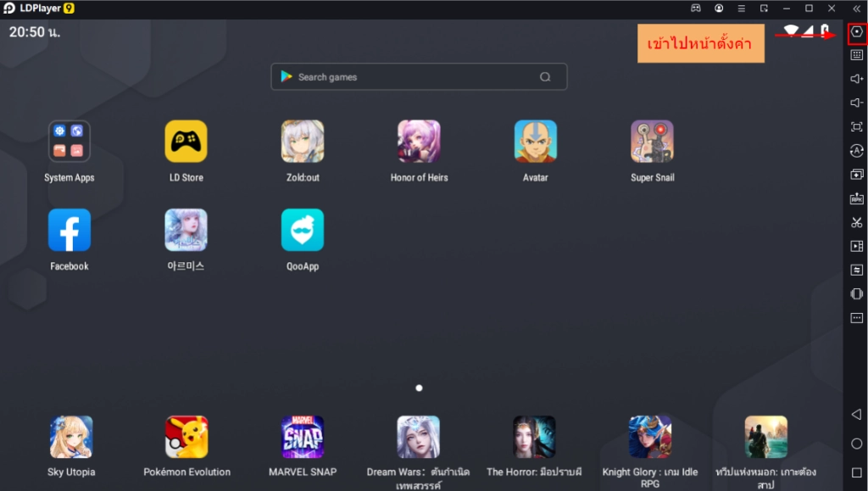
Task: Click the Wi-Fi status icon
Action: click(x=791, y=31)
